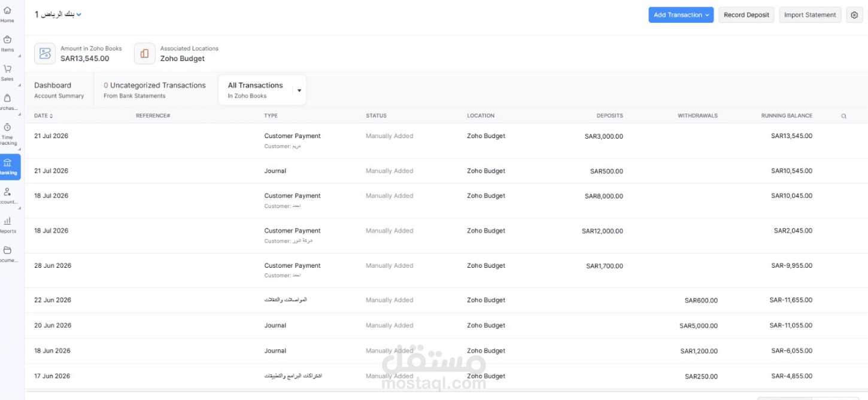The width and height of the screenshot is (868, 400).
Task: Open the Uncategorized Transactions tab
Action: [154, 90]
